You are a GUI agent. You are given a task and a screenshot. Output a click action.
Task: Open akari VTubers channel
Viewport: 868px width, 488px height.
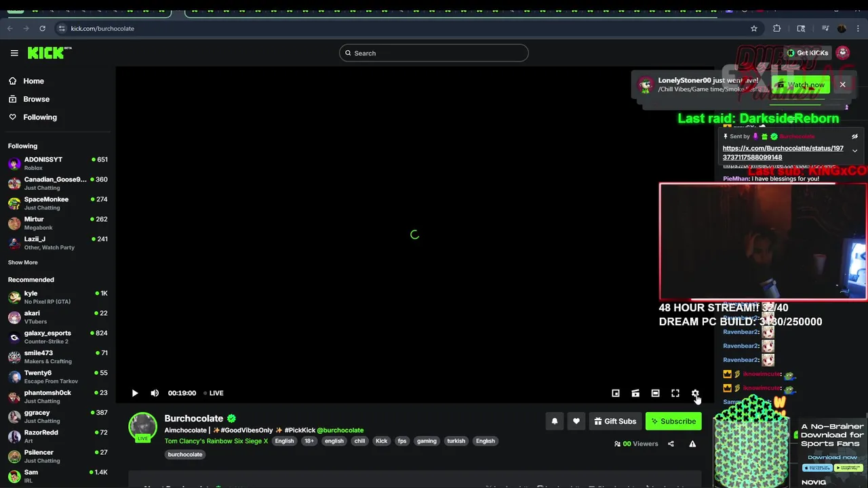coord(58,317)
